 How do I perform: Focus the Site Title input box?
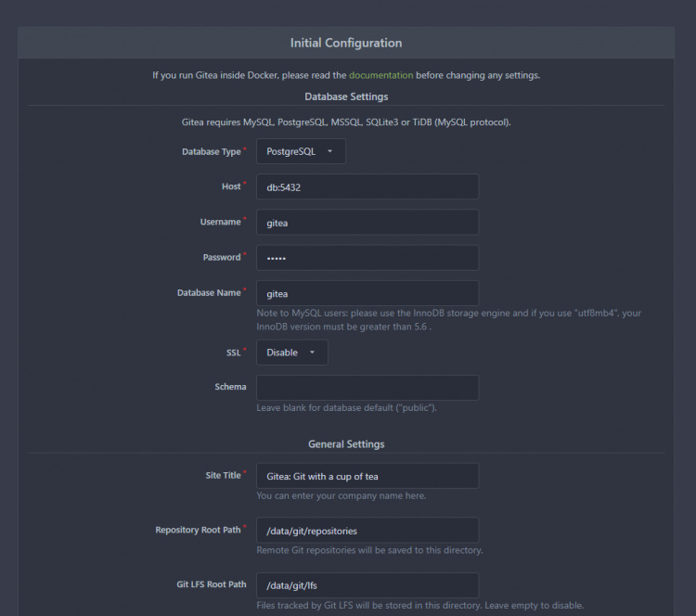(x=367, y=476)
